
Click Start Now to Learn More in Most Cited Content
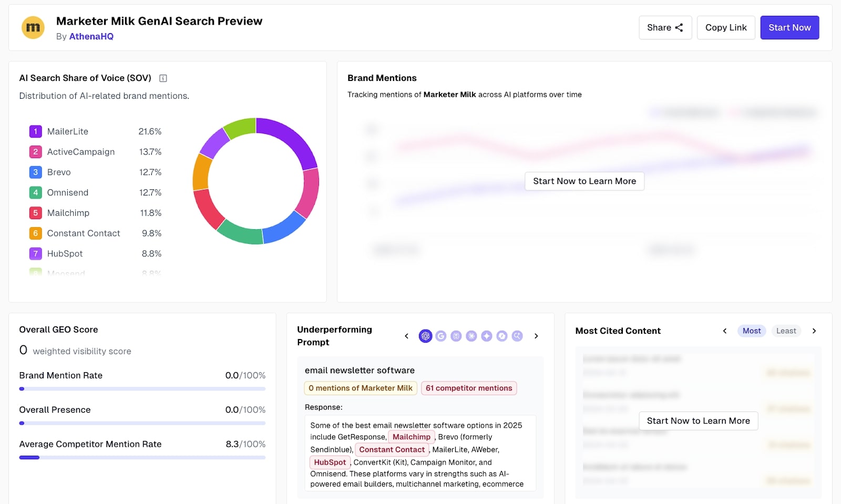click(x=698, y=420)
